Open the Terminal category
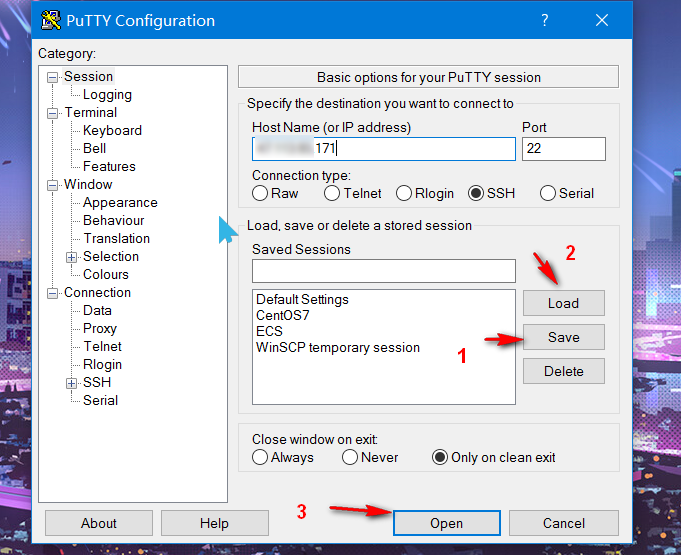The height and width of the screenshot is (555, 681). [91, 112]
